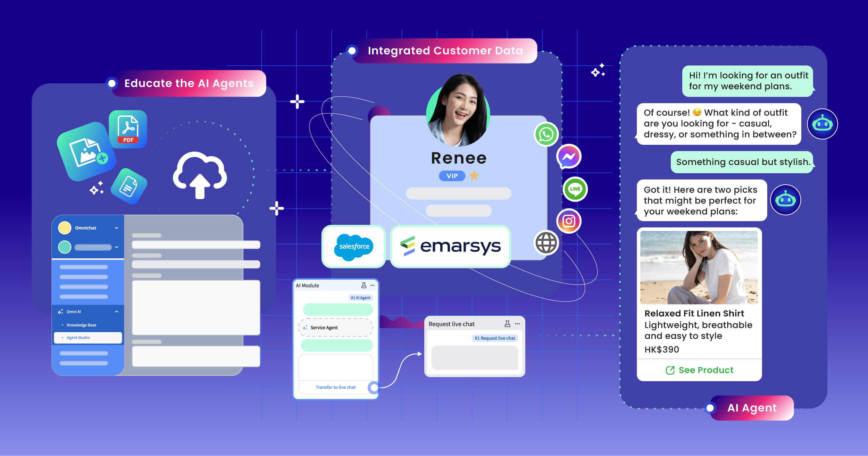The image size is (868, 456).
Task: Click the Relaxed Fit Linen Shirt title
Action: 694,313
